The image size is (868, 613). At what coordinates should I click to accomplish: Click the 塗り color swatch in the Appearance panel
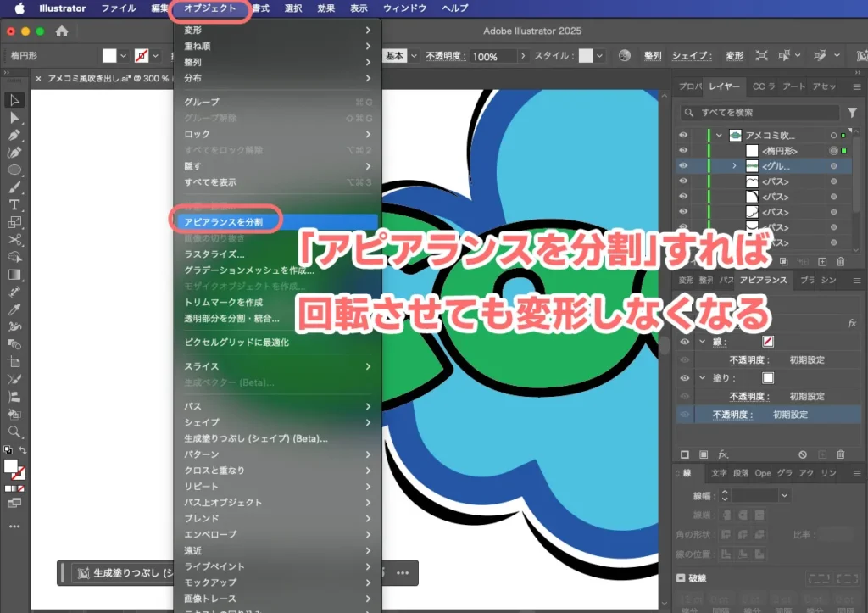[769, 378]
